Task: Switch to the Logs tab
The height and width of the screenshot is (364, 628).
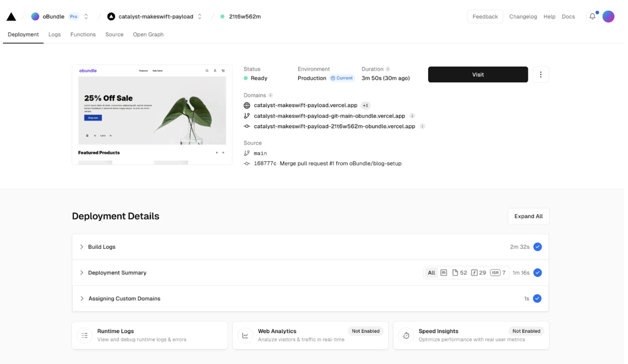Action: coord(54,35)
